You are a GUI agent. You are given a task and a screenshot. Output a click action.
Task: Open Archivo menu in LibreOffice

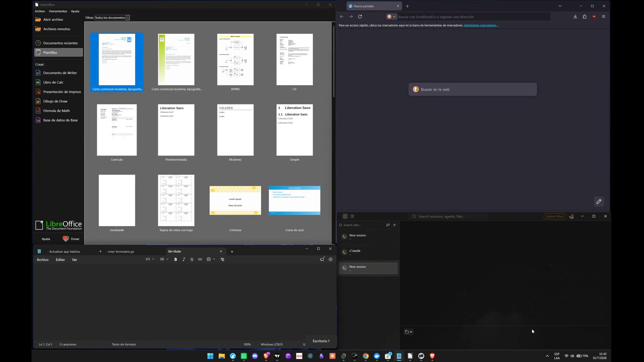pyautogui.click(x=40, y=11)
